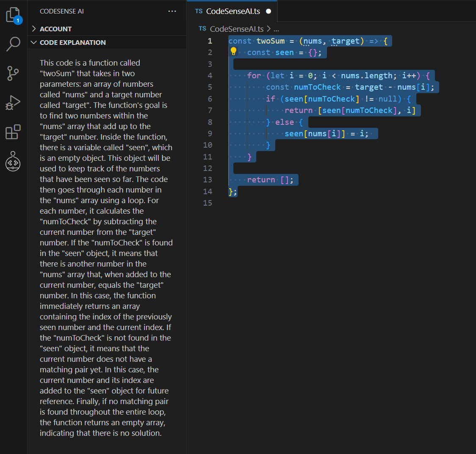Open the CodeSense AI panel more actions ellipsis

[172, 11]
